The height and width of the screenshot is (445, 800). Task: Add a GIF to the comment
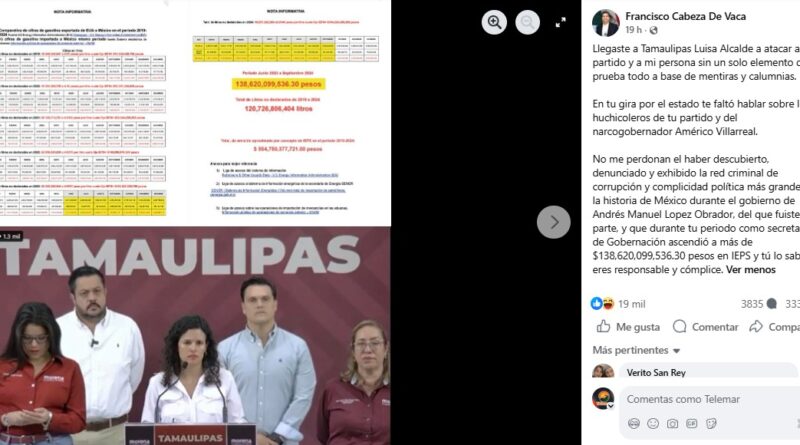692,424
